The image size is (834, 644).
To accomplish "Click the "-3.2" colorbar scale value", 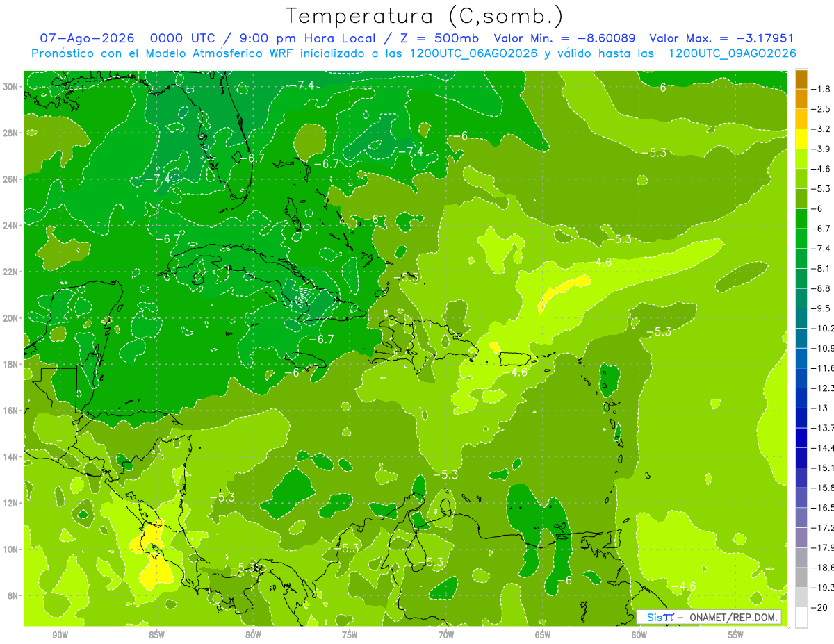I will (x=821, y=129).
